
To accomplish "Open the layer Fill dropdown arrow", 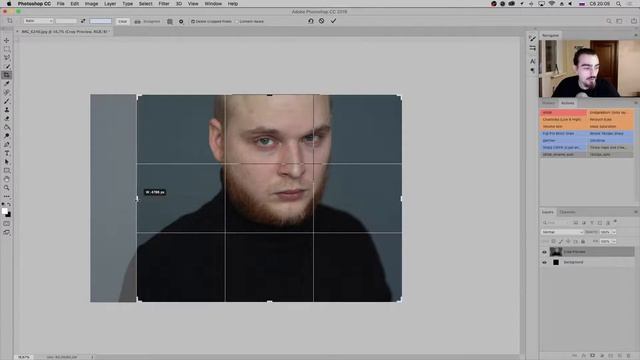I will click(614, 241).
